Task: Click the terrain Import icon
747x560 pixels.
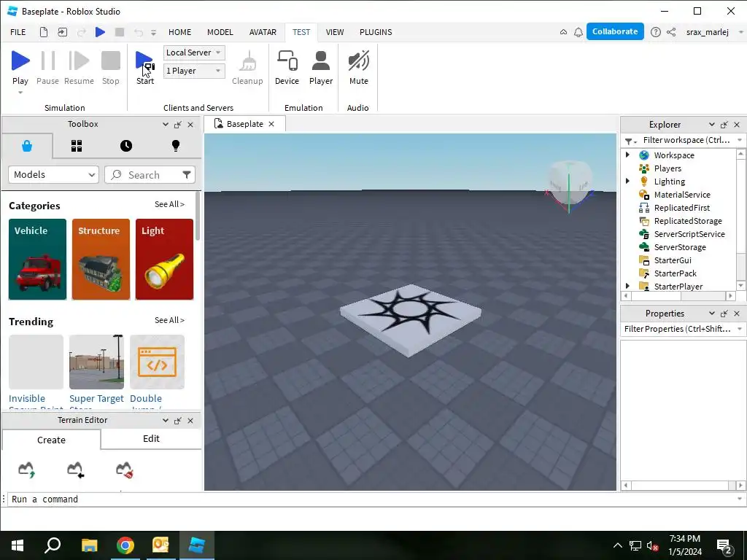Action: click(x=76, y=470)
